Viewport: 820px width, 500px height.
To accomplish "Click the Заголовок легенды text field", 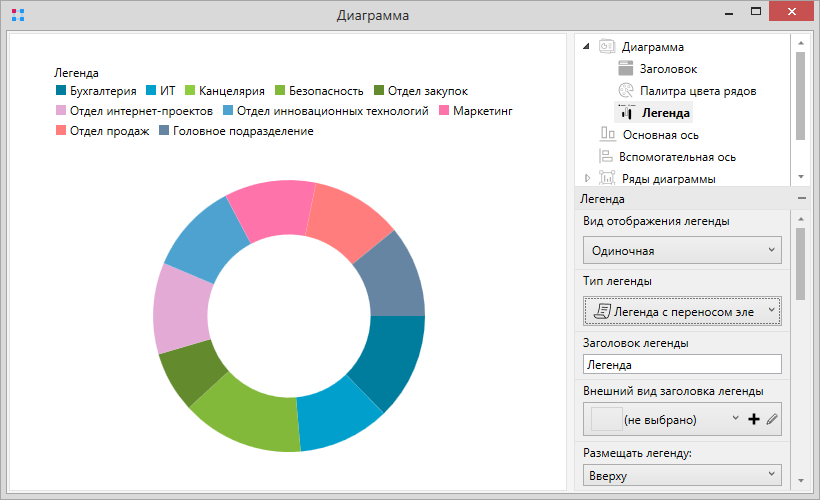I will [682, 365].
